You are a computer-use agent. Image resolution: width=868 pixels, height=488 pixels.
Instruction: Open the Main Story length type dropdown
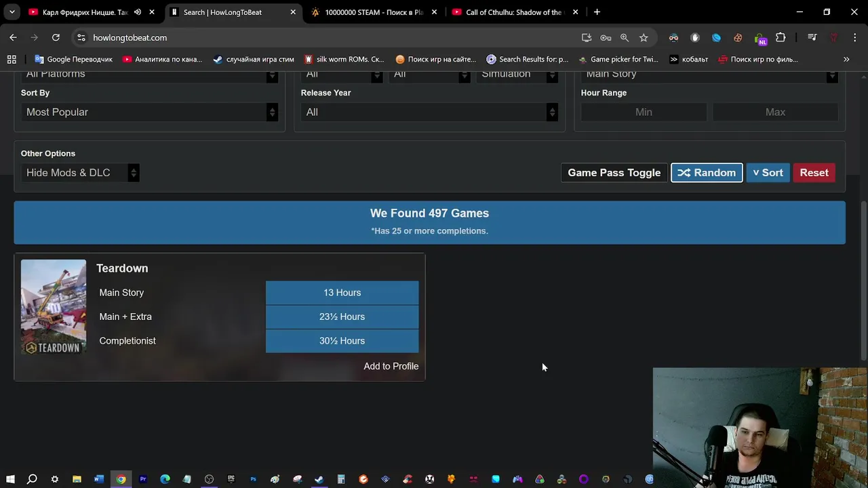[x=709, y=75]
